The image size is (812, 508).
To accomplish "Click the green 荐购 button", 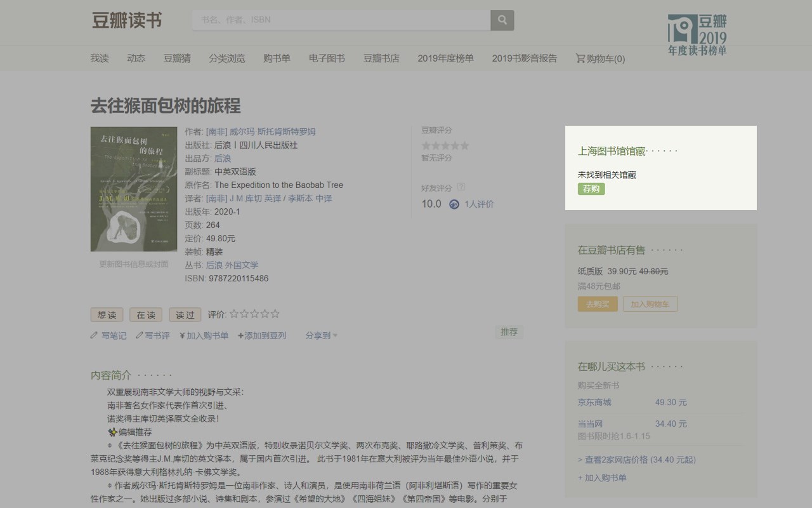I will point(591,189).
